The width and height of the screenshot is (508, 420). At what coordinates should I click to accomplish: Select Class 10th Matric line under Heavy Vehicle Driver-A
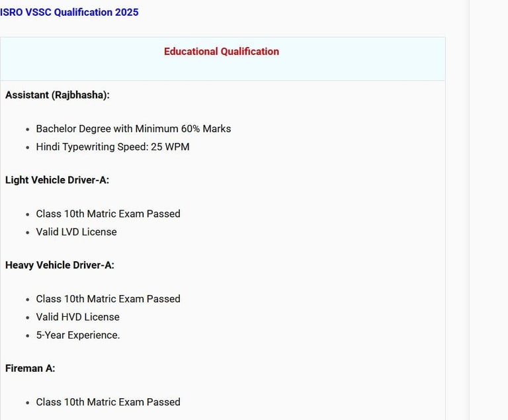point(108,299)
